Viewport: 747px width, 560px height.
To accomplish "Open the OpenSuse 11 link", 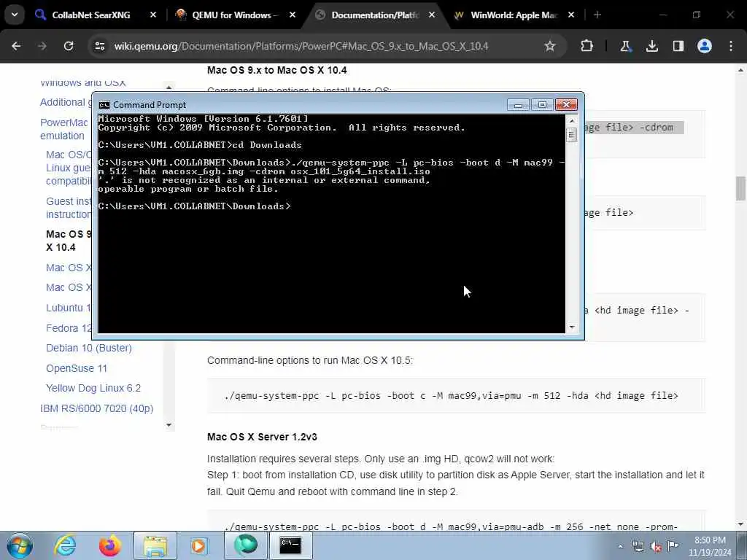I will tap(76, 368).
